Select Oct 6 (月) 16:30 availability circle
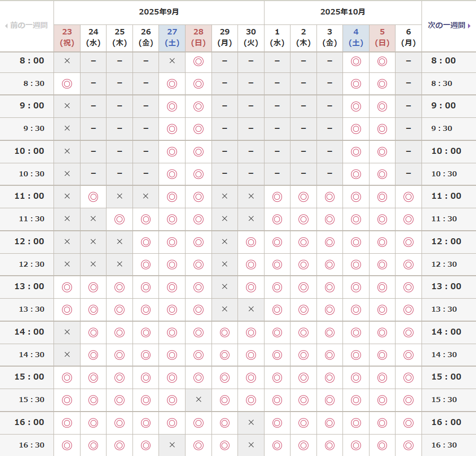Viewport: 476px width, 456px height. (x=408, y=445)
